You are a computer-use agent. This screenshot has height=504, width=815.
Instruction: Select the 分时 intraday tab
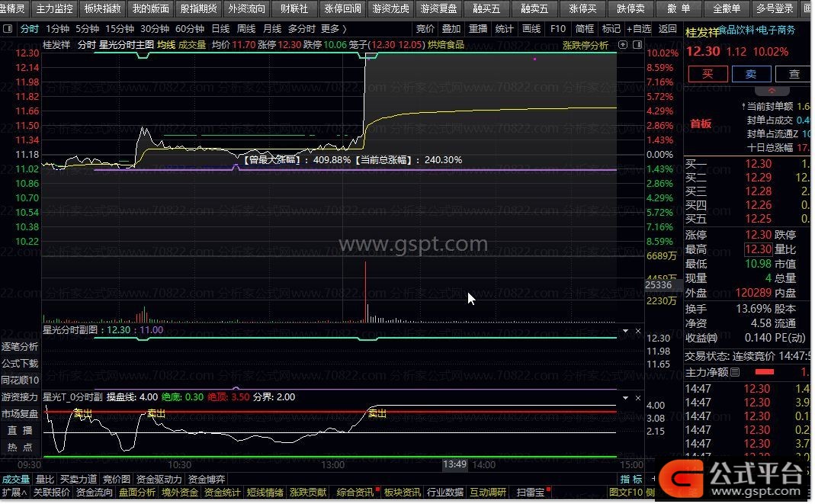30,29
